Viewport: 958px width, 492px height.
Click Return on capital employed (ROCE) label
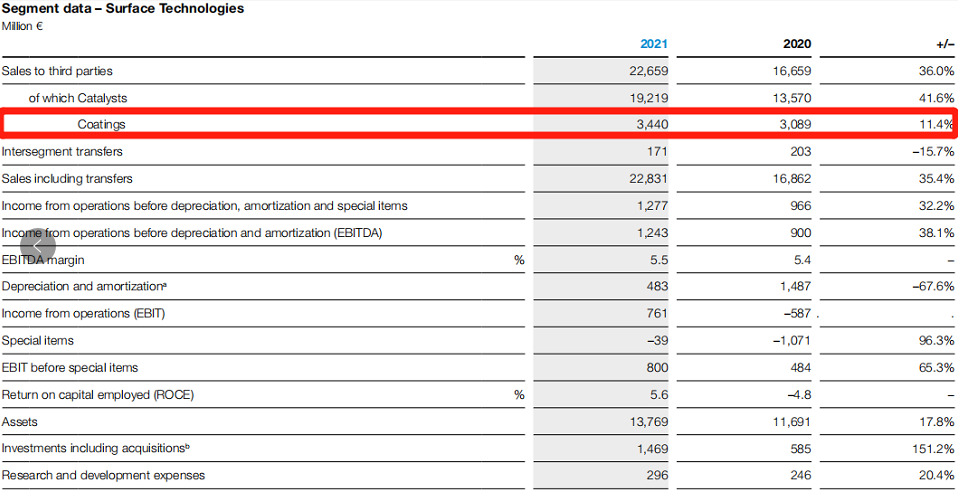click(x=98, y=395)
